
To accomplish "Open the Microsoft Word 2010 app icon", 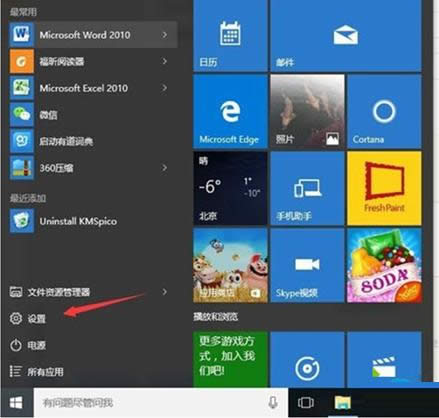I will pos(22,34).
